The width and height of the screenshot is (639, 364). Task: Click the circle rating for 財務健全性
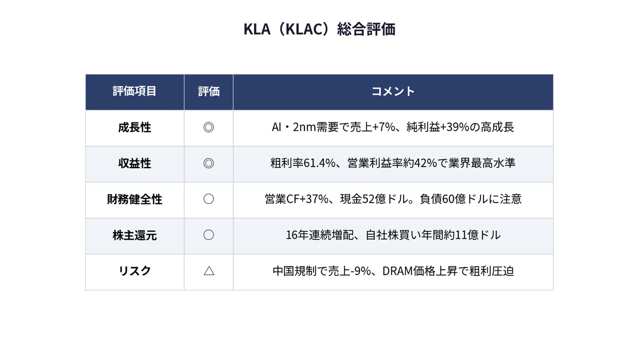(209, 199)
